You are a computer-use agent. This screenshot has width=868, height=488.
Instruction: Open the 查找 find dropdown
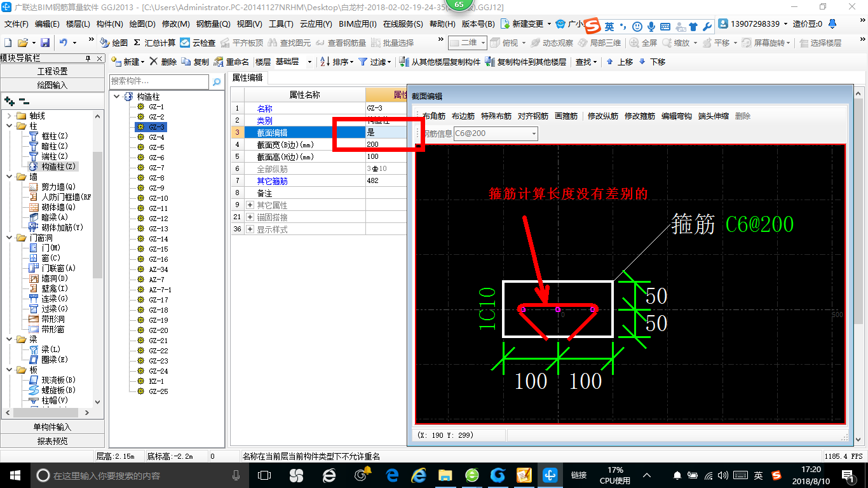pyautogui.click(x=586, y=62)
